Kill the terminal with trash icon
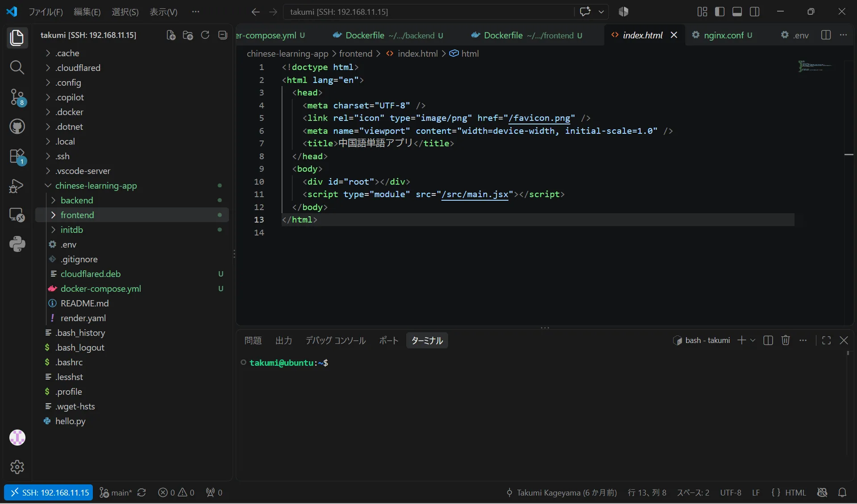 coord(786,340)
